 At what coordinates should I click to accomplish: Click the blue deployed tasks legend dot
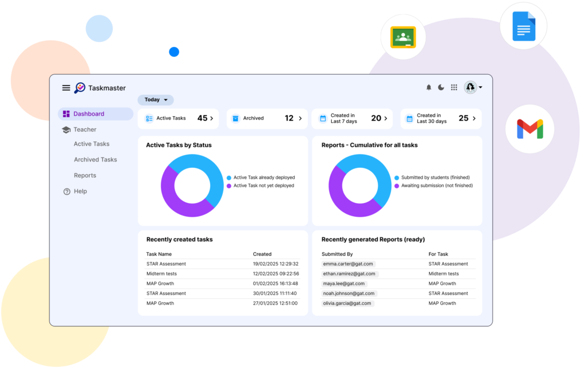pos(229,178)
